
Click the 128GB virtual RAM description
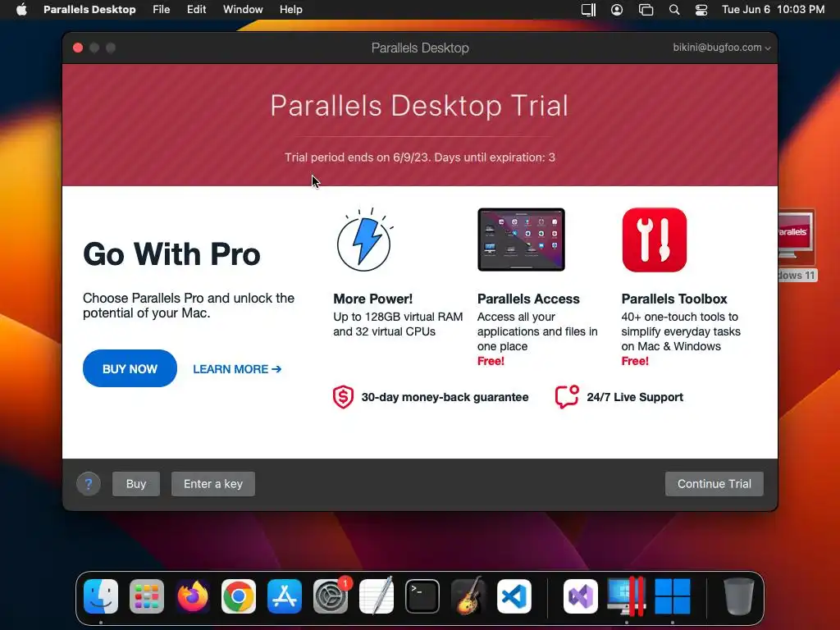[398, 324]
